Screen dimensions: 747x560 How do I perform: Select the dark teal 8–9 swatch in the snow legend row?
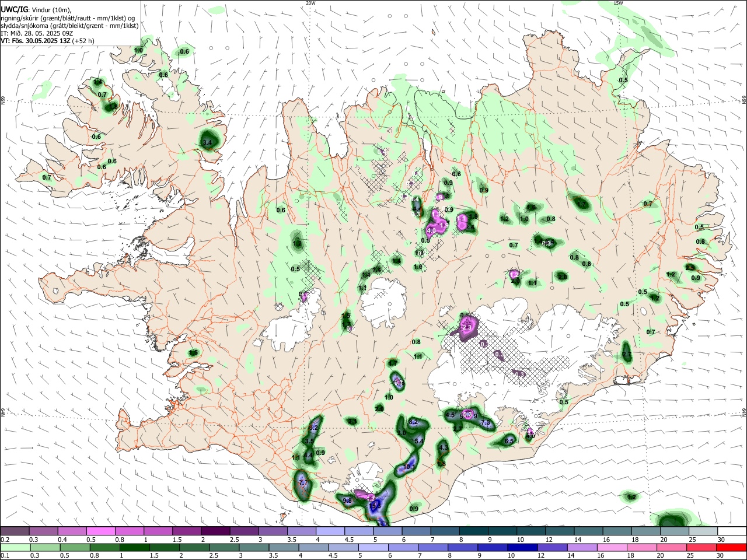474,531
